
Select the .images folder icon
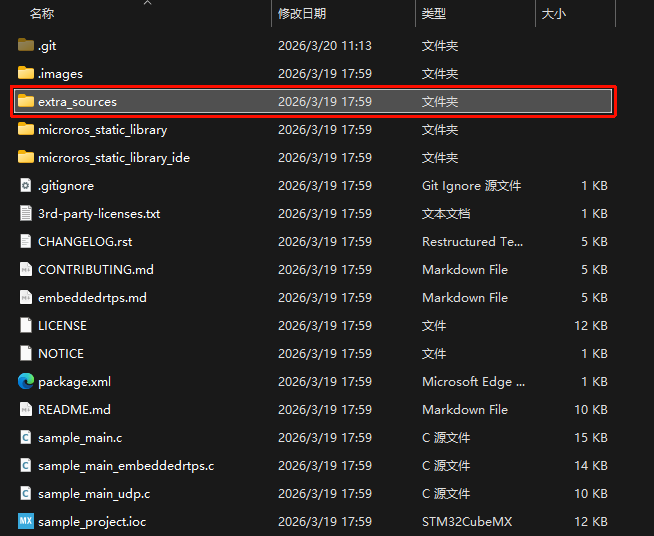26,73
